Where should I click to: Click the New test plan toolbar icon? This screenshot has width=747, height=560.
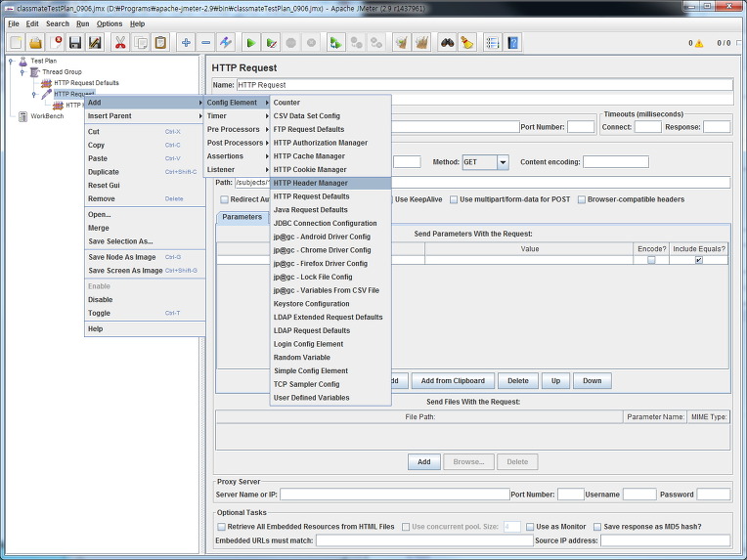click(x=16, y=43)
